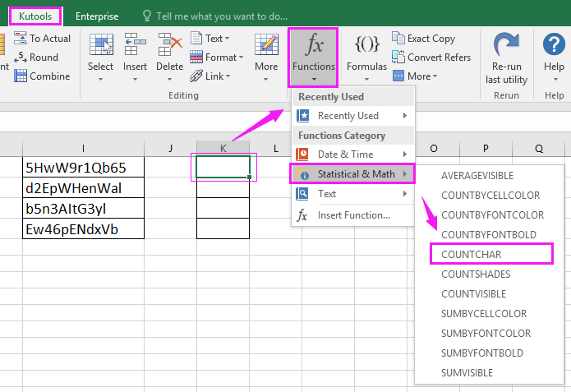Click the Convert Refers icon

click(x=398, y=57)
